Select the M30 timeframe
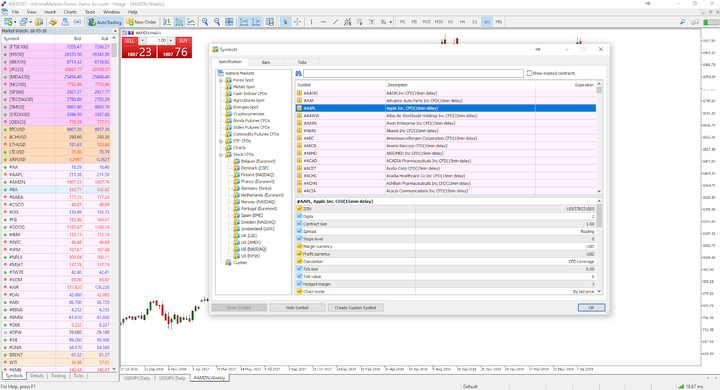This screenshot has height=390, width=720. 439,22
